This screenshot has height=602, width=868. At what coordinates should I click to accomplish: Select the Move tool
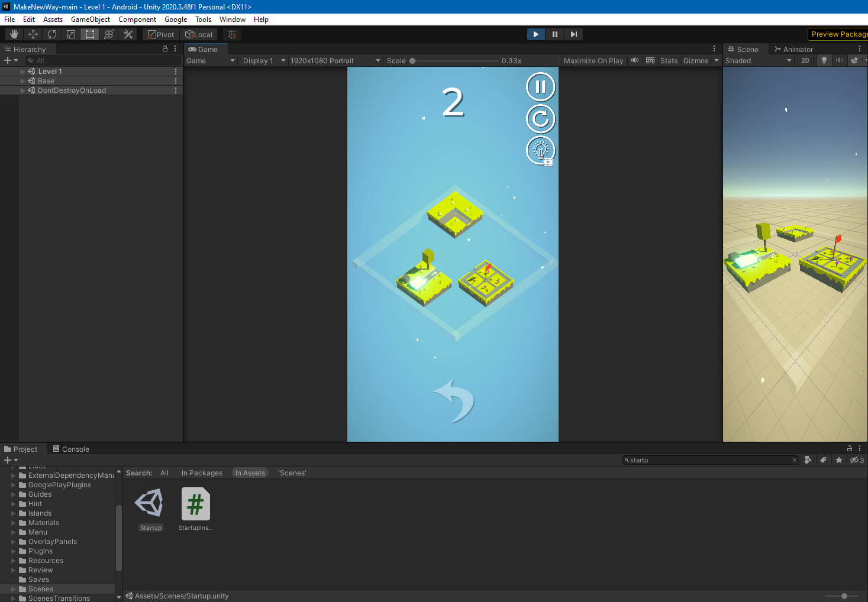[x=33, y=34]
